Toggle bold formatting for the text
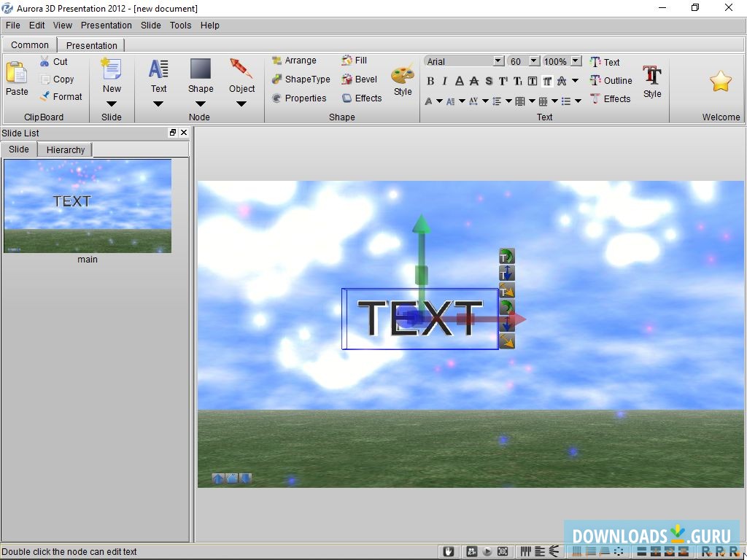 tap(431, 81)
